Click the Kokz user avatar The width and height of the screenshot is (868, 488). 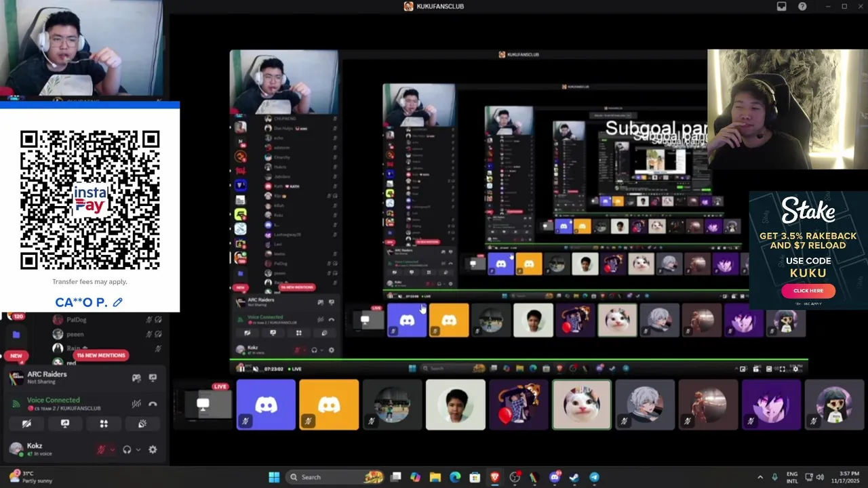pyautogui.click(x=16, y=449)
